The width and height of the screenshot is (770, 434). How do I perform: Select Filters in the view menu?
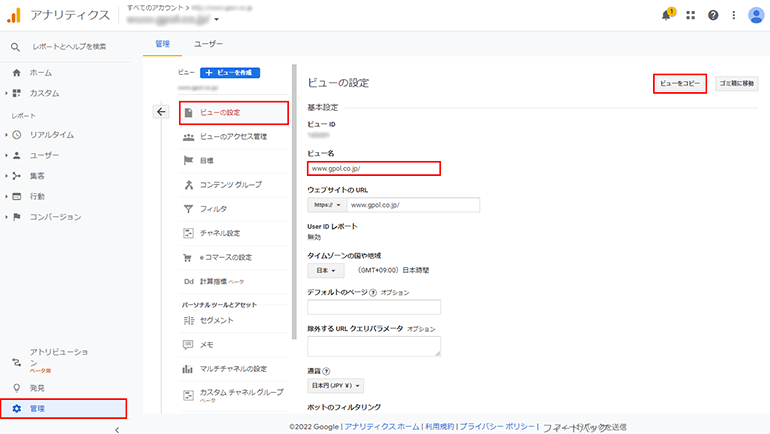[213, 209]
